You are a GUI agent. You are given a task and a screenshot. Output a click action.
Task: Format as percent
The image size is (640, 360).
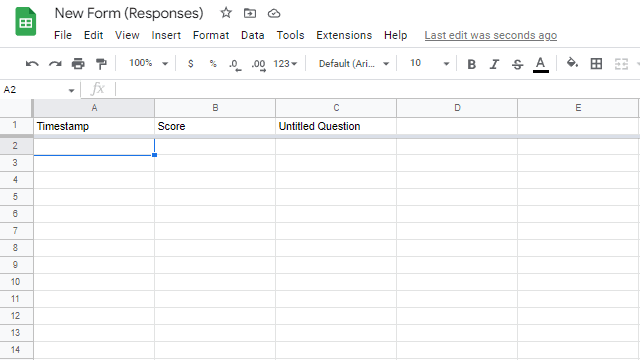coord(213,64)
